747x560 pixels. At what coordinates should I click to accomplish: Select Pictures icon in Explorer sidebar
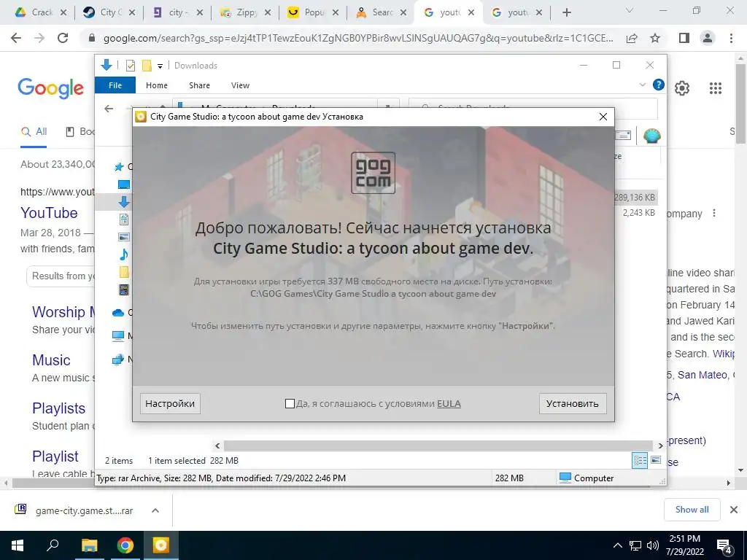click(124, 237)
